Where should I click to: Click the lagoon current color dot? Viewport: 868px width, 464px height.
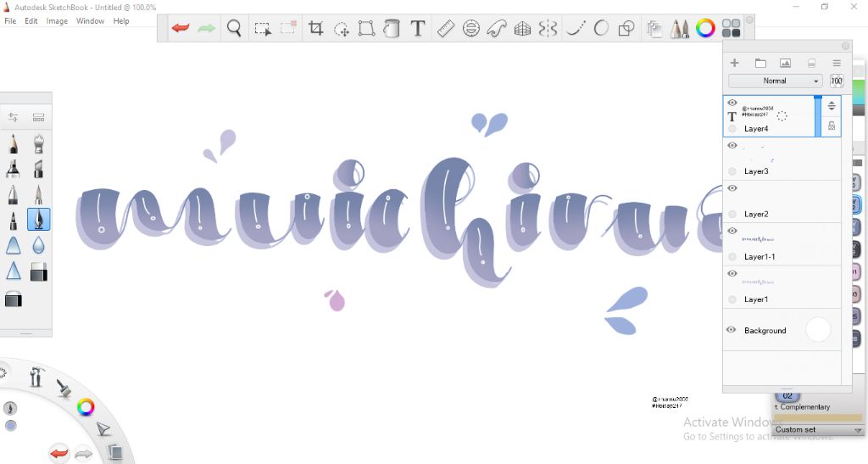pos(10,425)
